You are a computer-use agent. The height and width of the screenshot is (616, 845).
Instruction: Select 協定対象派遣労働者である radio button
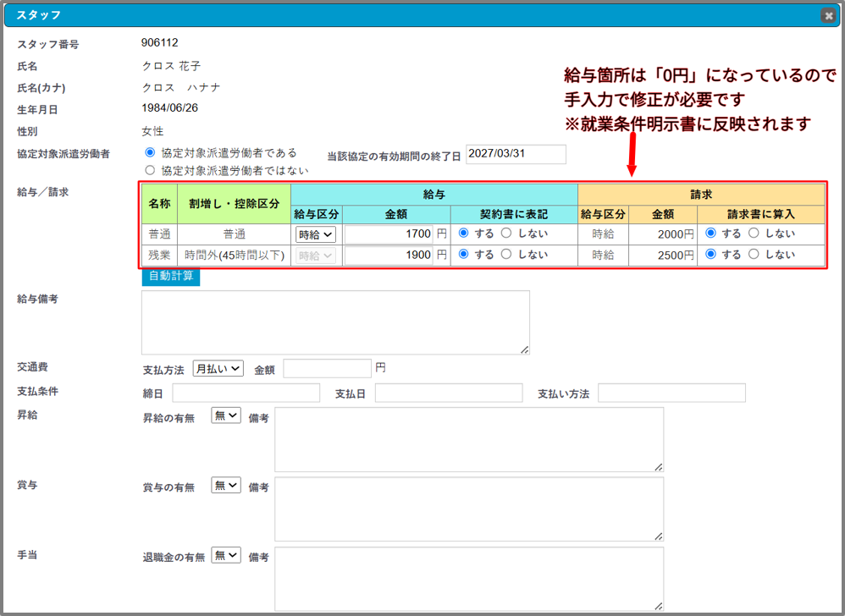point(150,153)
